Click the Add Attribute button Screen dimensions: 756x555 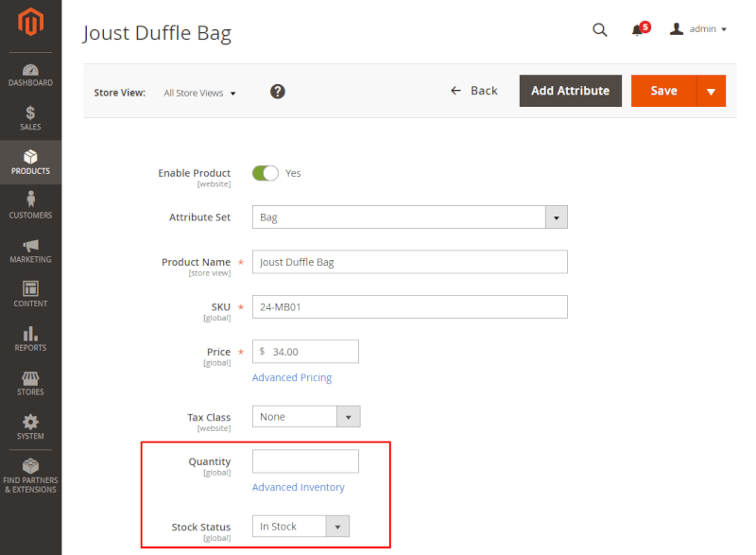(570, 91)
